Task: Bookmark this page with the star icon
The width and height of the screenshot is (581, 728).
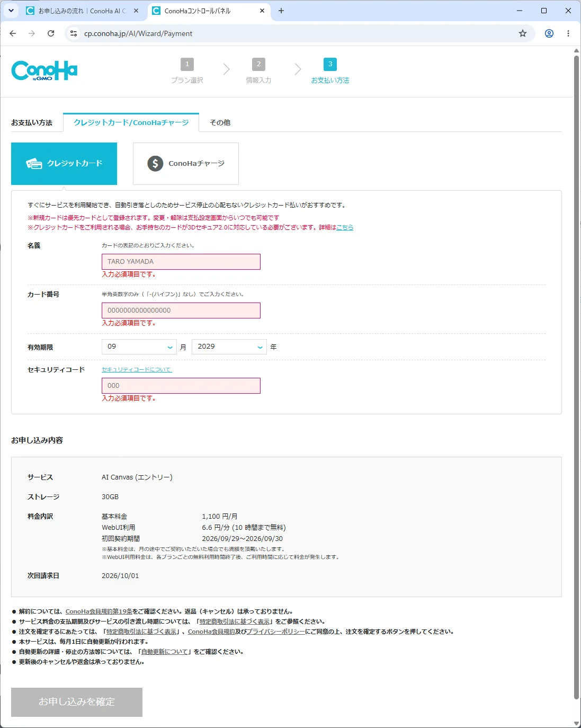Action: (523, 33)
